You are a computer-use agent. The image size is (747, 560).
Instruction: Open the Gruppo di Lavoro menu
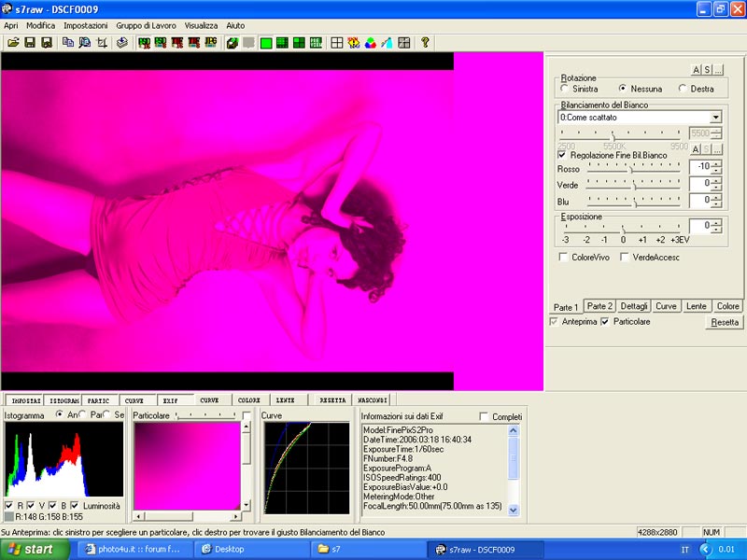click(x=146, y=26)
